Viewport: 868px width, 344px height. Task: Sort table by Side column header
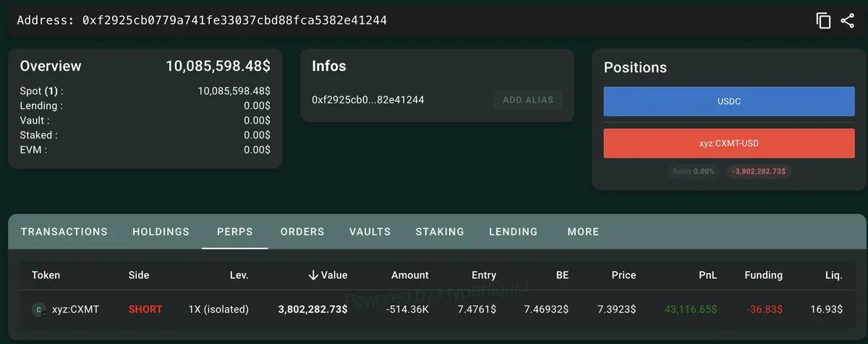[x=139, y=275]
